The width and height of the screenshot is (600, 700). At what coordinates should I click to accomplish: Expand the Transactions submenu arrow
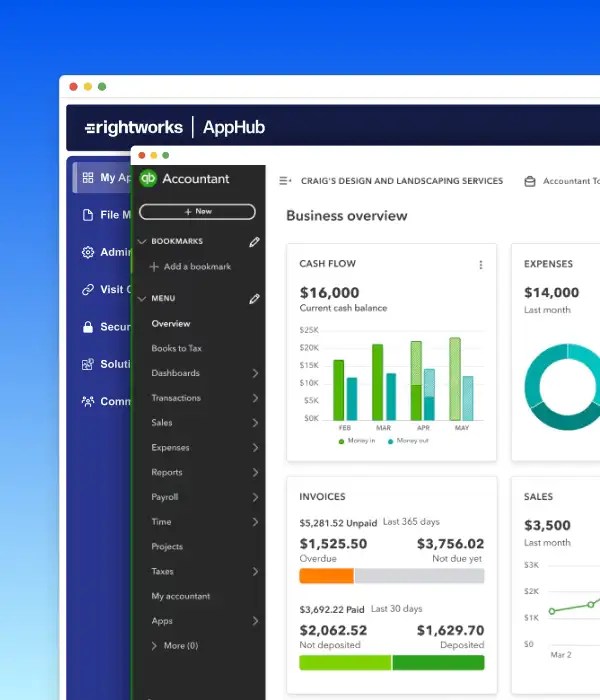coord(255,398)
